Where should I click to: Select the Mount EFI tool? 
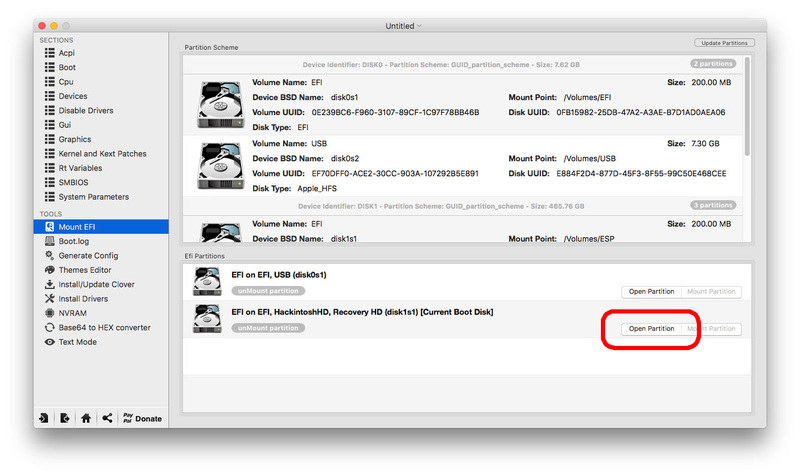pyautogui.click(x=101, y=227)
